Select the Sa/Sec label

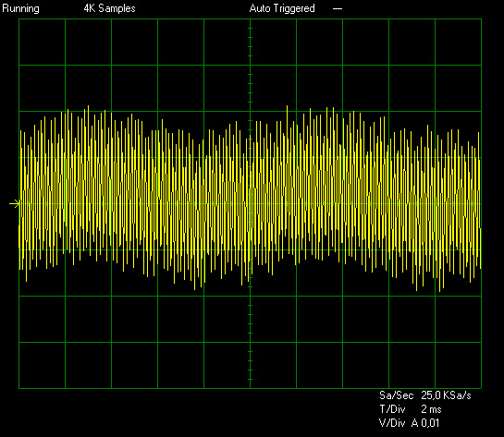pyautogui.click(x=397, y=395)
